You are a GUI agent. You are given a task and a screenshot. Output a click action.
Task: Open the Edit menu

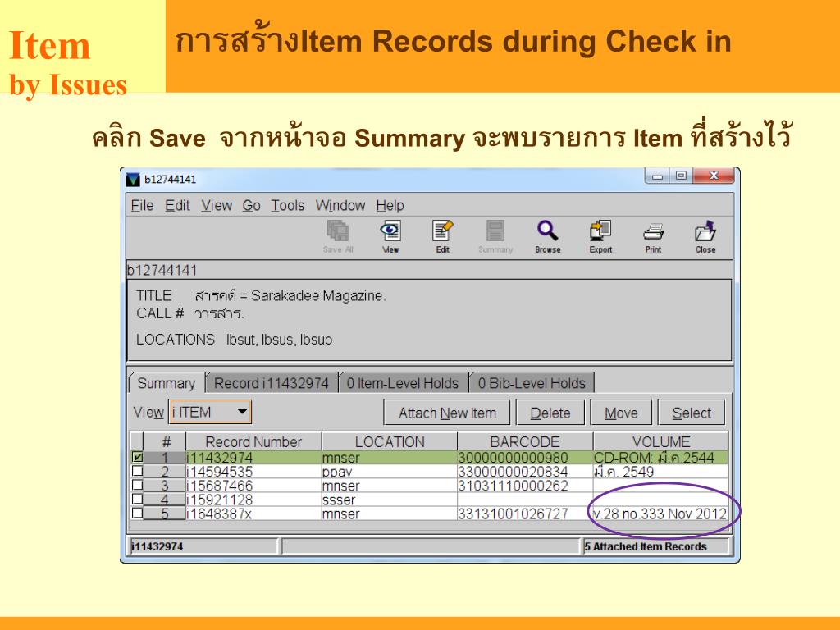pyautogui.click(x=177, y=206)
